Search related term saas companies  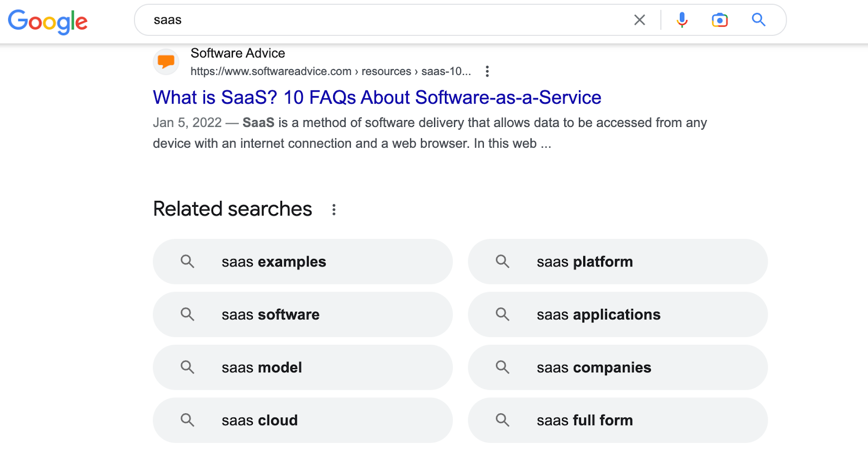[618, 368]
